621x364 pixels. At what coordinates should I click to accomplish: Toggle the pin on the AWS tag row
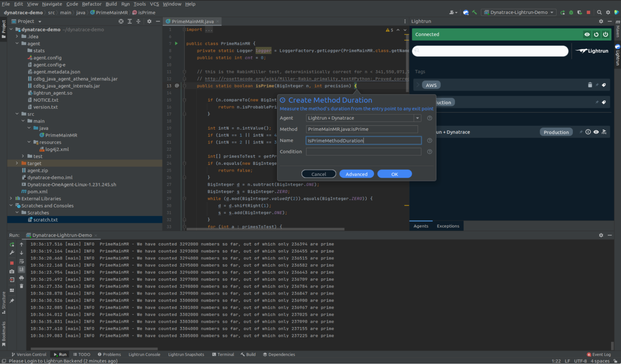pyautogui.click(x=597, y=85)
